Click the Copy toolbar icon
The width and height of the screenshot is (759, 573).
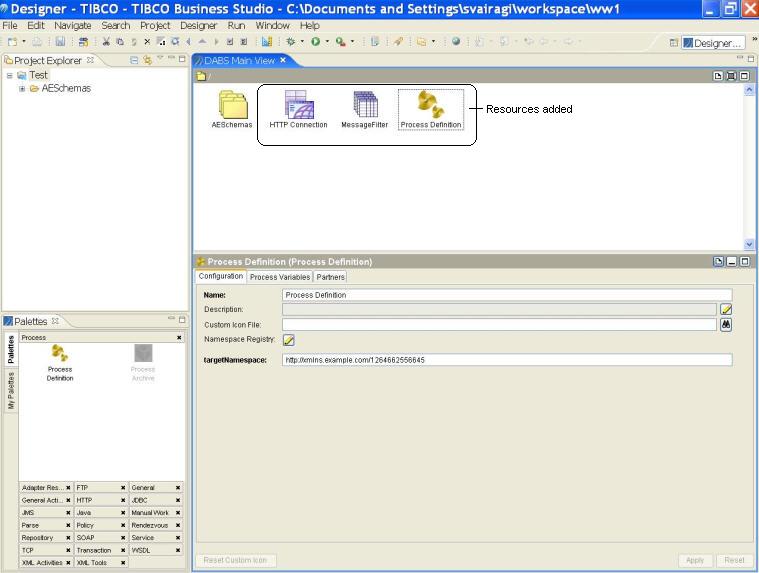click(x=120, y=42)
